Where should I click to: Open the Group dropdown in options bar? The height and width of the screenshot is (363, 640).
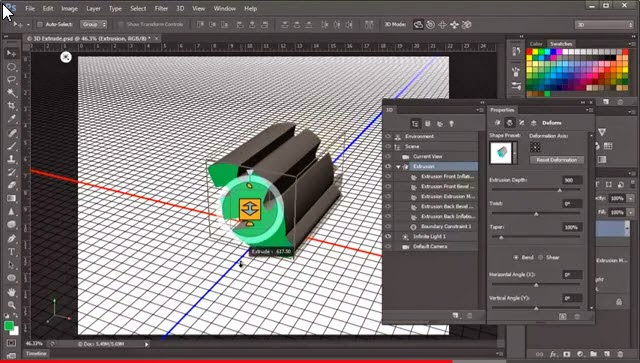coord(93,24)
